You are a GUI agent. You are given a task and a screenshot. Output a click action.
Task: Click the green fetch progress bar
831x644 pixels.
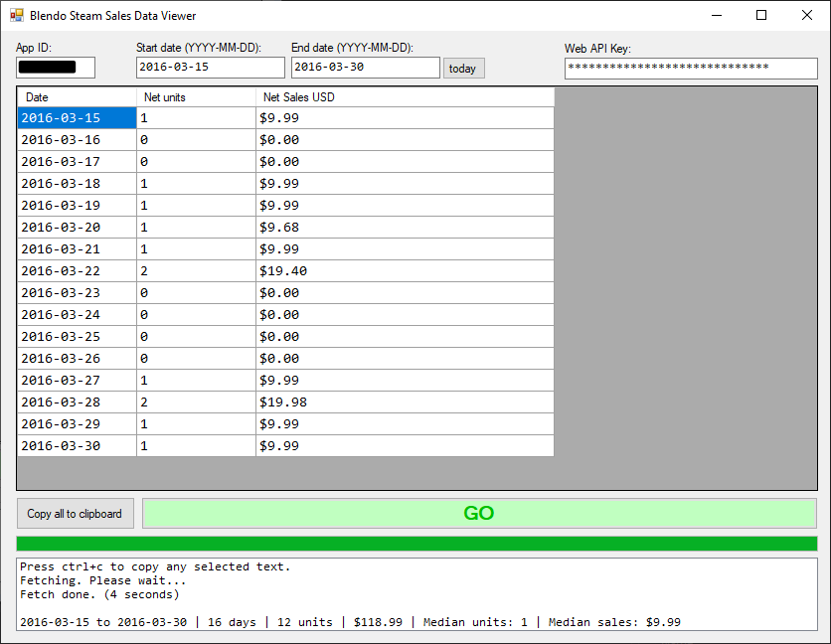tap(416, 544)
